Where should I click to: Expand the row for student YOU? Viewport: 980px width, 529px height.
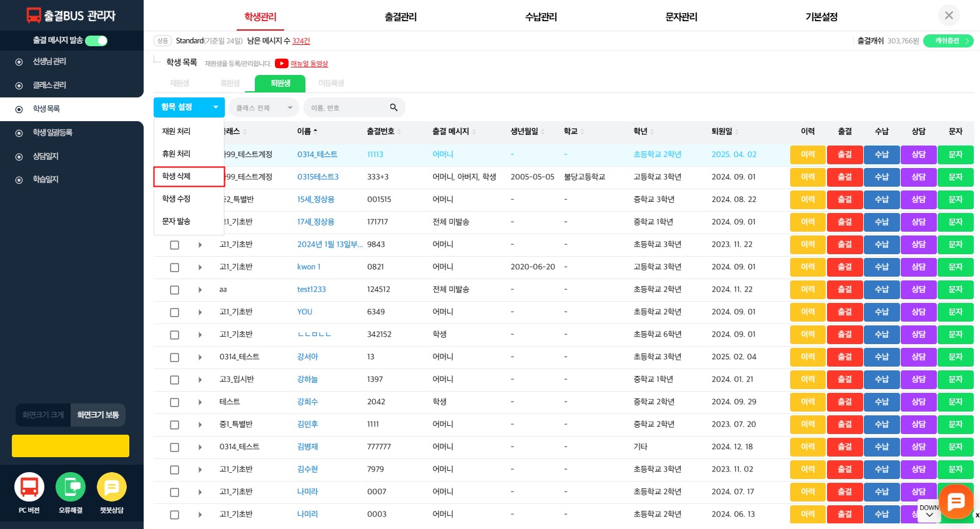click(x=200, y=312)
